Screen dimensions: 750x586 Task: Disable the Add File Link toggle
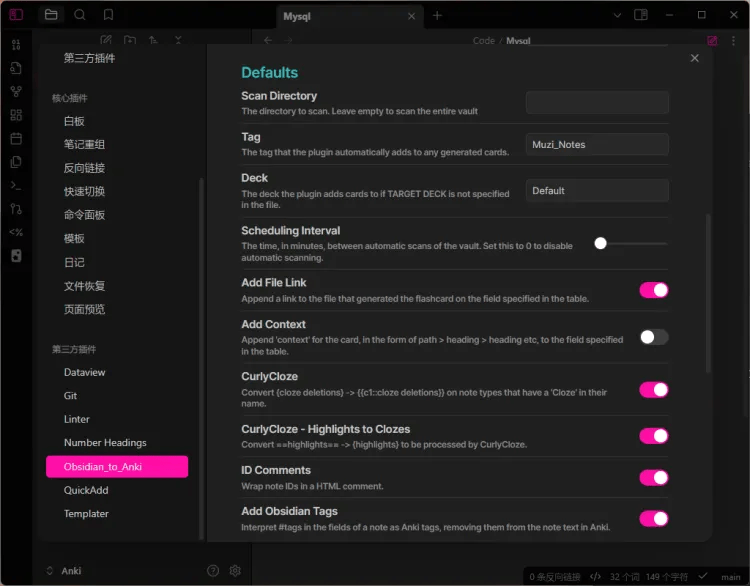[x=654, y=290]
